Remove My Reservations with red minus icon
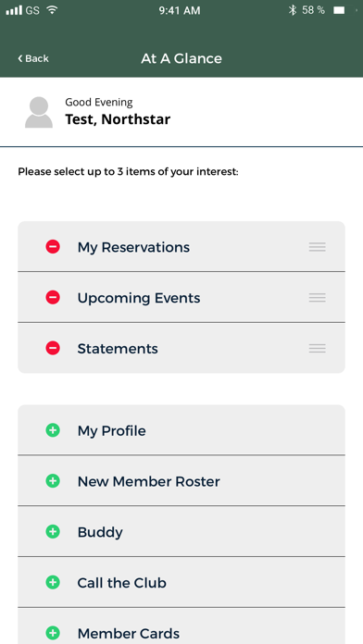Screen dimensions: 363x644 point(53,247)
